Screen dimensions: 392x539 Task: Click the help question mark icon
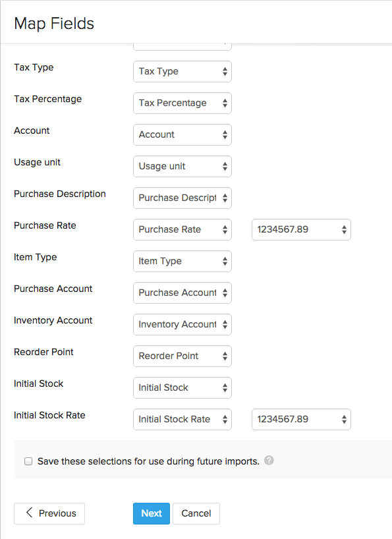(269, 461)
